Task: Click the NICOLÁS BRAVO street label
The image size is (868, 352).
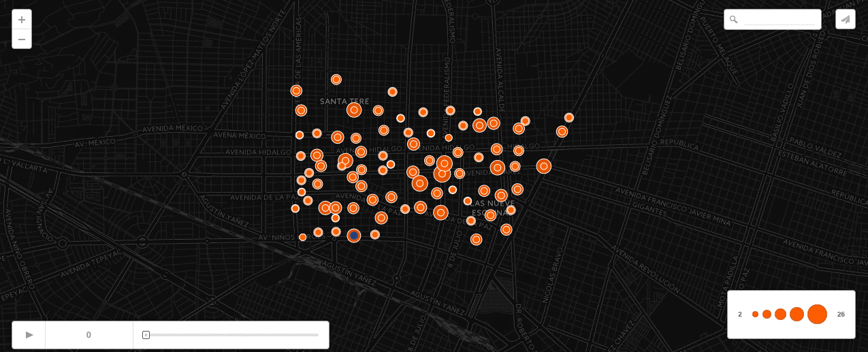Action: point(552,275)
